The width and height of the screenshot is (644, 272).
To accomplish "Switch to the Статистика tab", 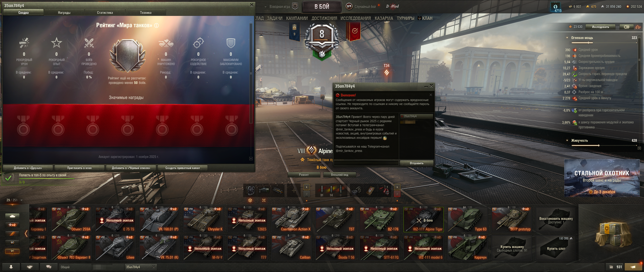I will [105, 12].
